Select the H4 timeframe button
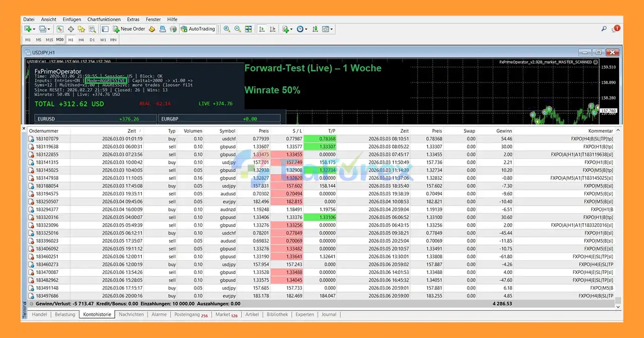Screen dimensions: 644x338 pos(81,40)
